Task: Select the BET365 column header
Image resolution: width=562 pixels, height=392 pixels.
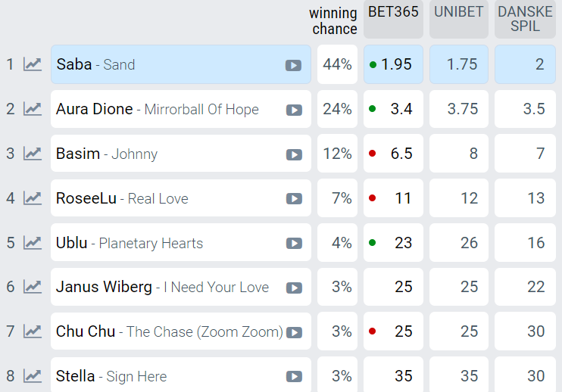Action: pos(393,19)
